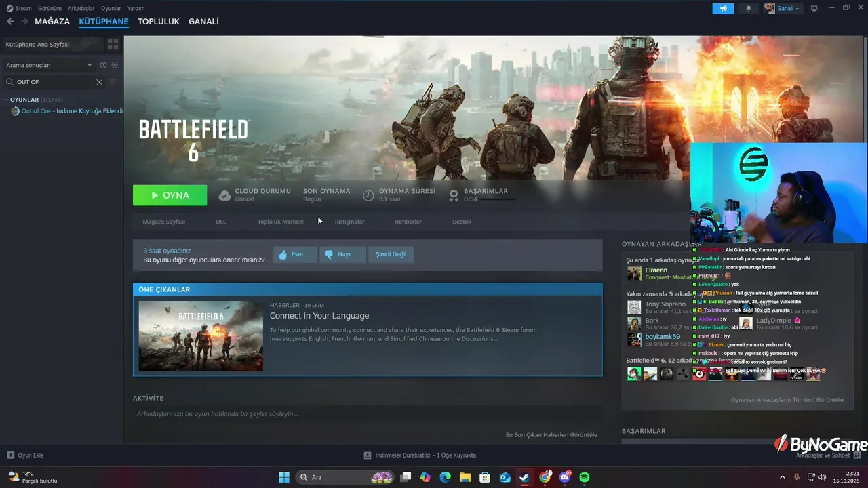
Task: Switch library to grid view icon
Action: coord(113,44)
